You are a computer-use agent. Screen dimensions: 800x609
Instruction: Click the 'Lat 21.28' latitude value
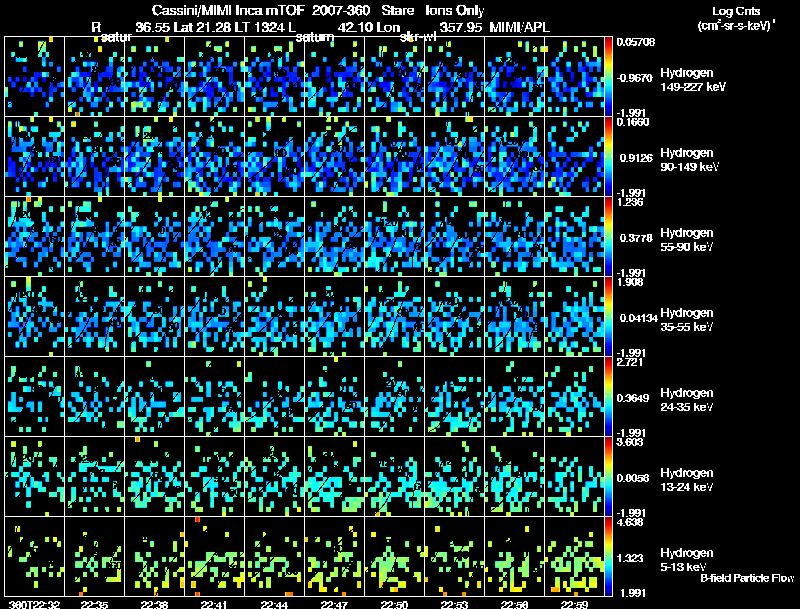tap(202, 27)
